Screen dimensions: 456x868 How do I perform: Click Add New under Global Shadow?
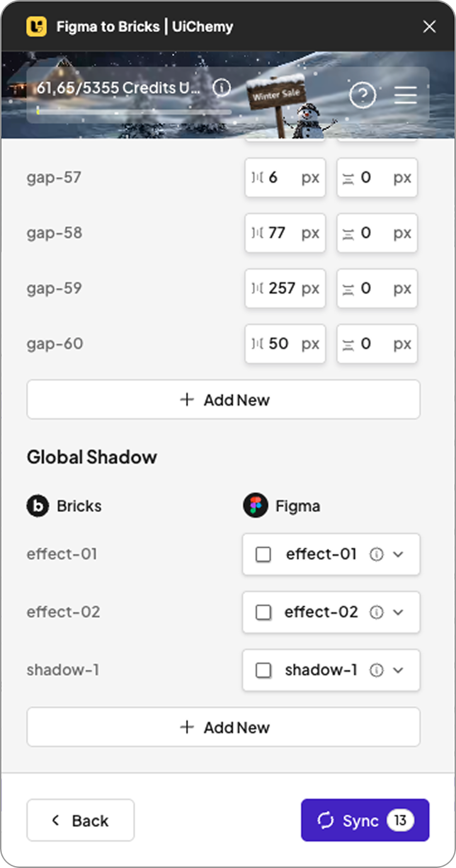coord(224,727)
